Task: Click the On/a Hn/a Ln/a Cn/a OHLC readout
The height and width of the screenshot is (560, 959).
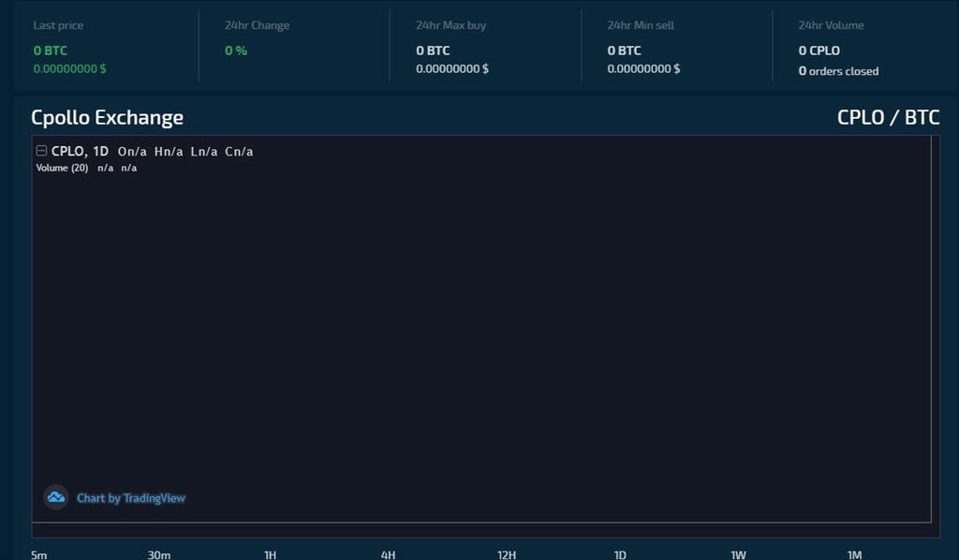Action: tap(185, 151)
